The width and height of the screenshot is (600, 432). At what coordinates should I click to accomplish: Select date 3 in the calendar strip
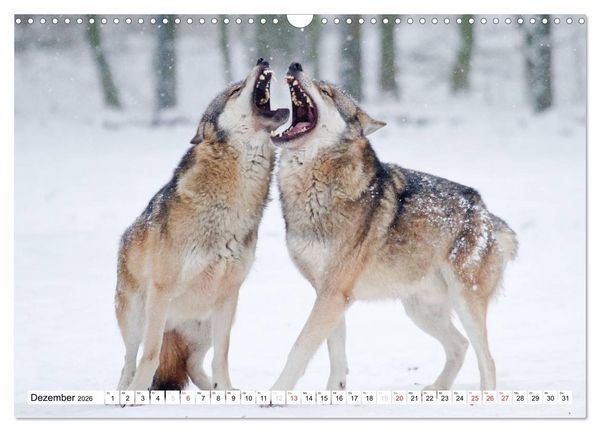142,398
